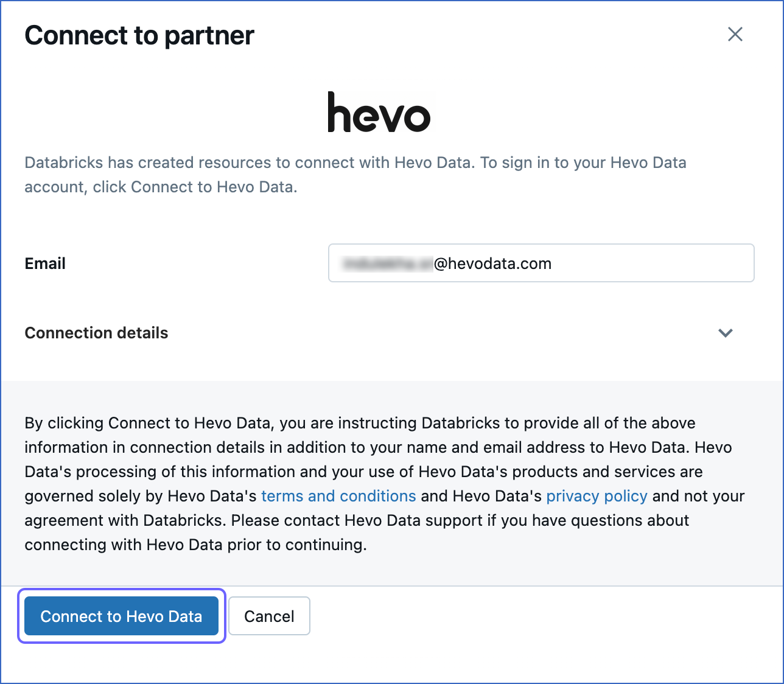Screen dimensions: 784x684
Task: Open Hevo Data's terms and conditions link
Action: pyautogui.click(x=338, y=496)
